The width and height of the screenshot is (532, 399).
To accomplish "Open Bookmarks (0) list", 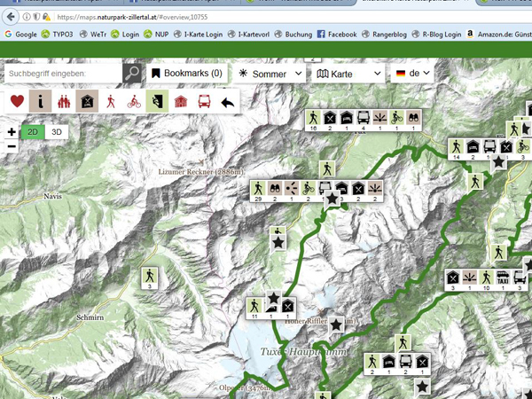I will click(x=185, y=74).
